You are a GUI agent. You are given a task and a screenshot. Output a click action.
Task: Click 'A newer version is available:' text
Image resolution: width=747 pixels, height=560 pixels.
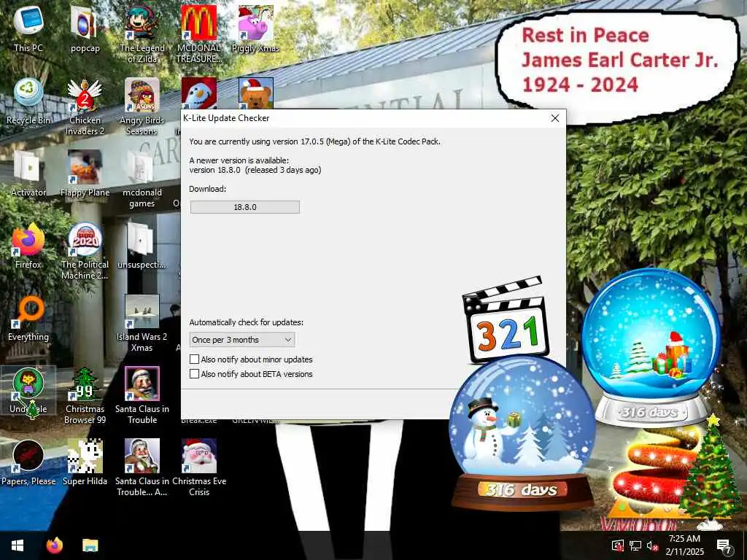239,160
